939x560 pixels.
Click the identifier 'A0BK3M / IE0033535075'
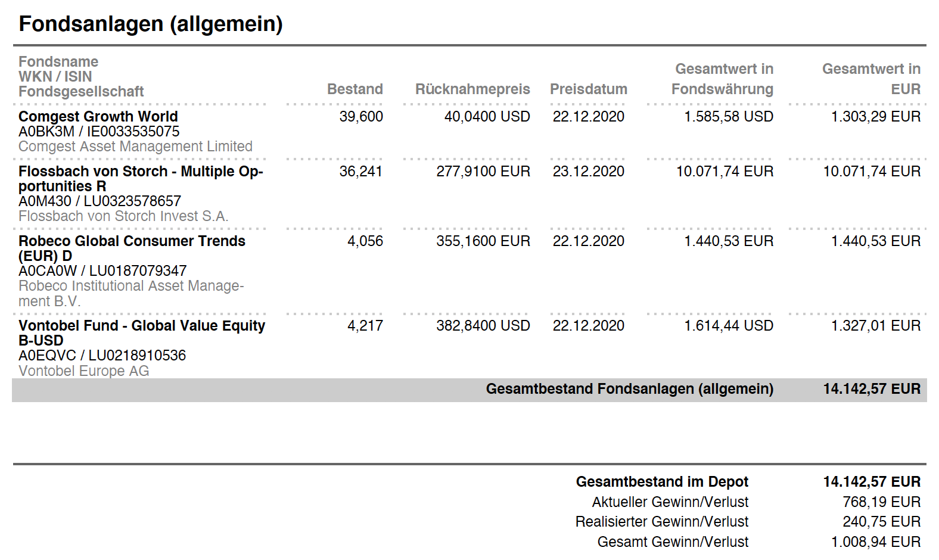[99, 132]
